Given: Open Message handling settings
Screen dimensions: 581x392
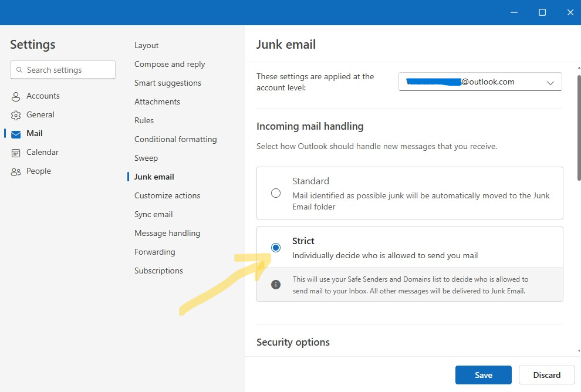Looking at the screenshot, I should [x=167, y=234].
